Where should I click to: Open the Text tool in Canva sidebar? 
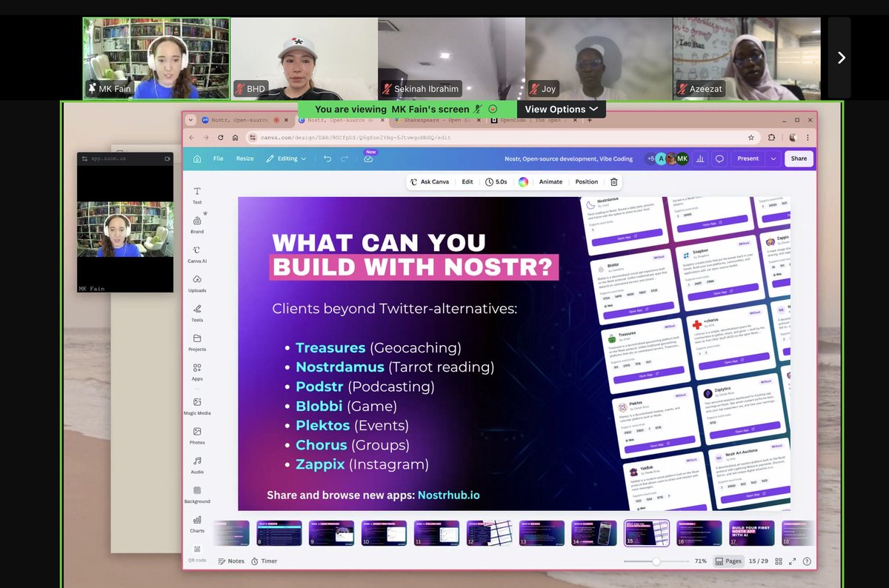(197, 195)
